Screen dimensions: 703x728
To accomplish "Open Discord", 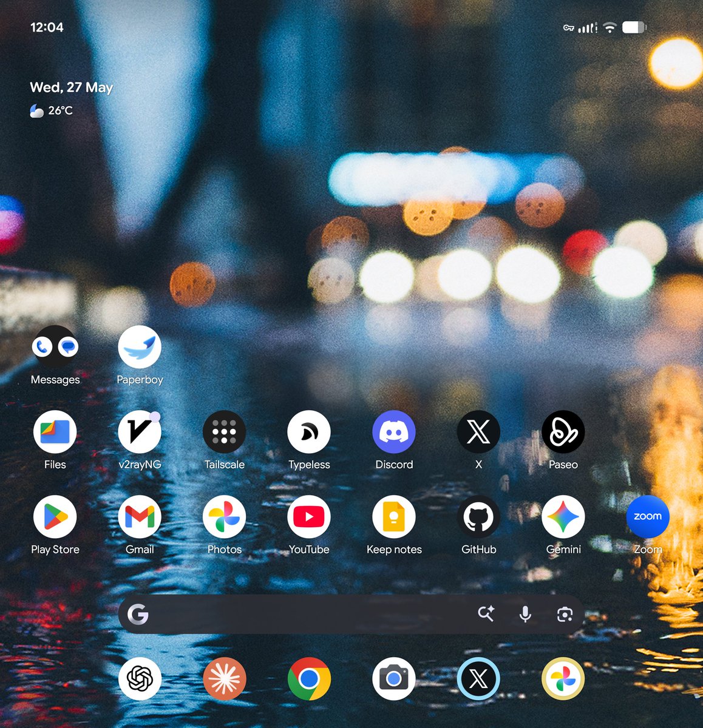I will pyautogui.click(x=394, y=432).
